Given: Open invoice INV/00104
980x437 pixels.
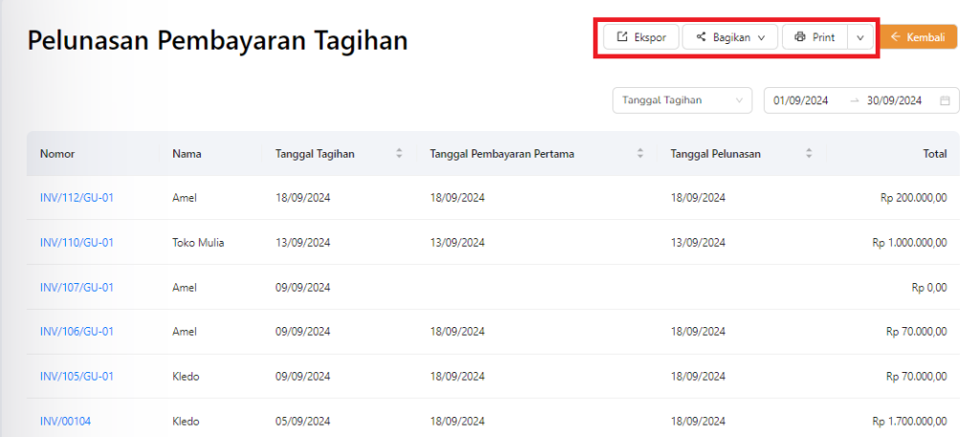Looking at the screenshot, I should click(65, 422).
